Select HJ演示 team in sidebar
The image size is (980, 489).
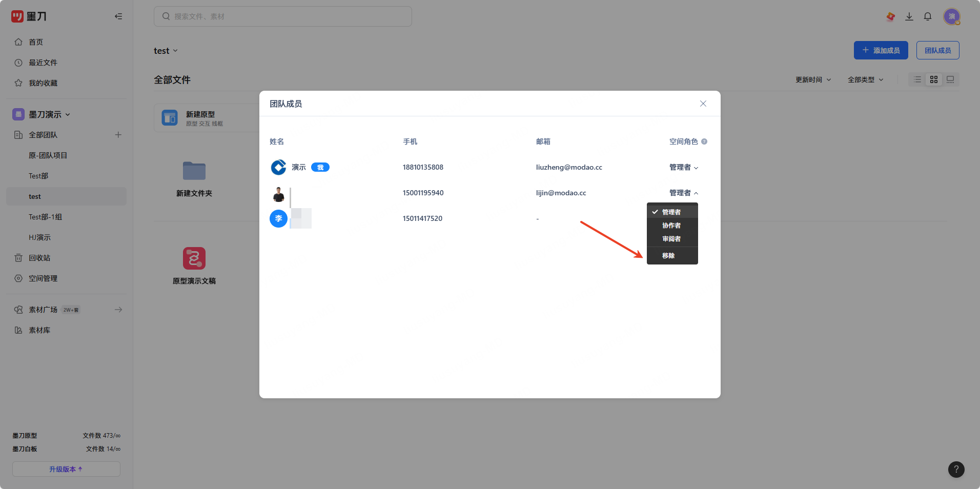66,237
